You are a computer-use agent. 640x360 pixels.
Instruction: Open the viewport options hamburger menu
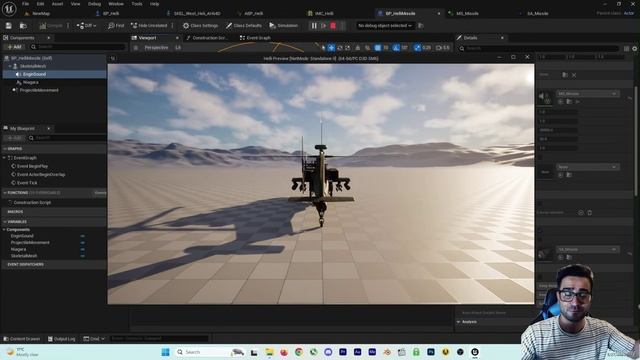[x=136, y=48]
